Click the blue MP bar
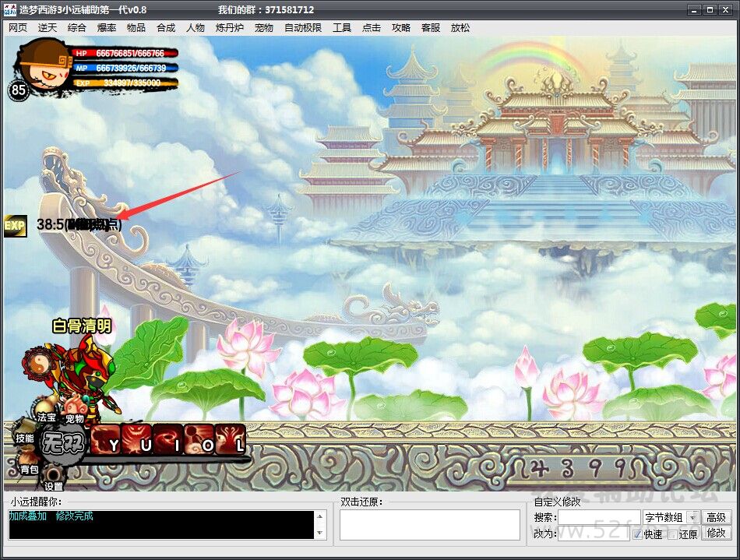Screen dimensions: 740x560 [125, 68]
